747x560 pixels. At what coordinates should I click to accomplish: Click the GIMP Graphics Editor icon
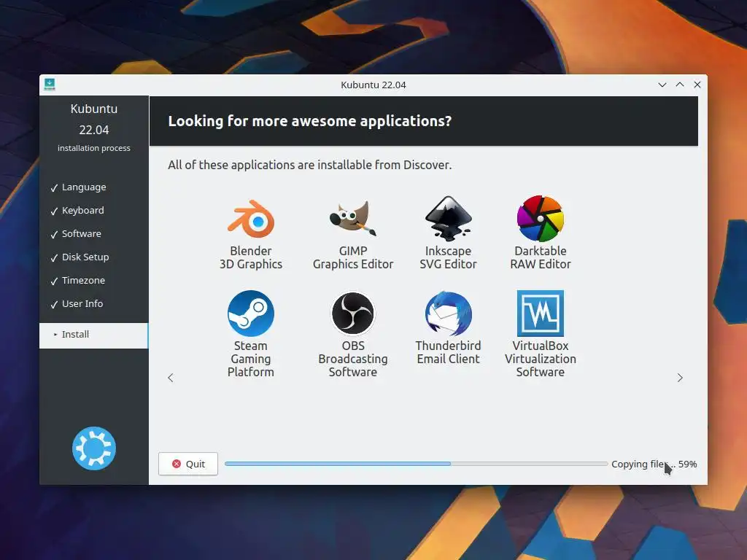[x=353, y=219]
